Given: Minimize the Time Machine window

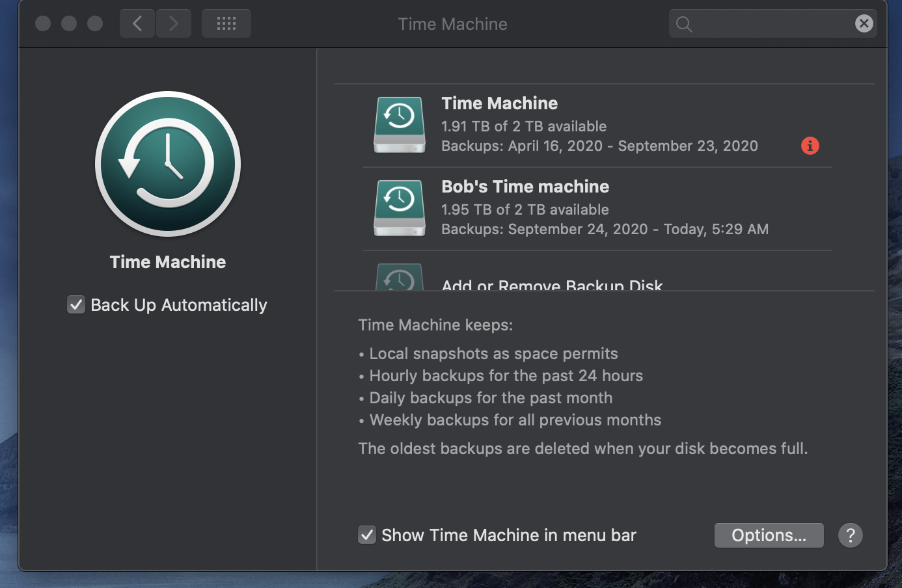Looking at the screenshot, I should pyautogui.click(x=69, y=24).
